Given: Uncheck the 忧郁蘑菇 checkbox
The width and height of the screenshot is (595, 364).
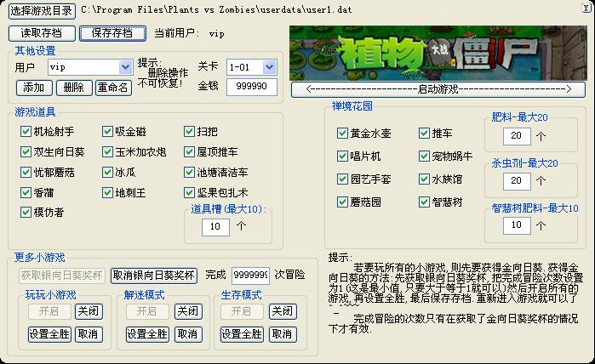Looking at the screenshot, I should pos(26,173).
